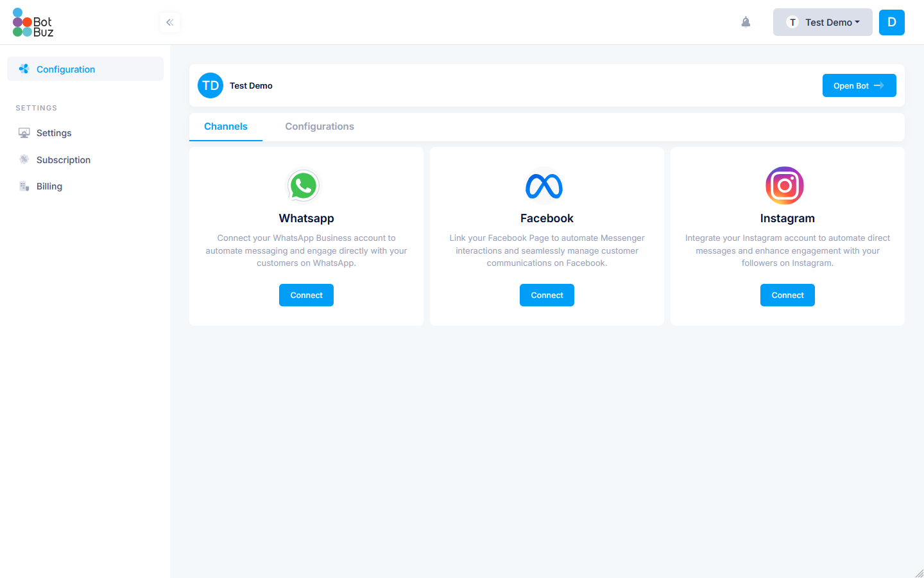
Task: Click the WhatsApp Business description text
Action: [307, 250]
